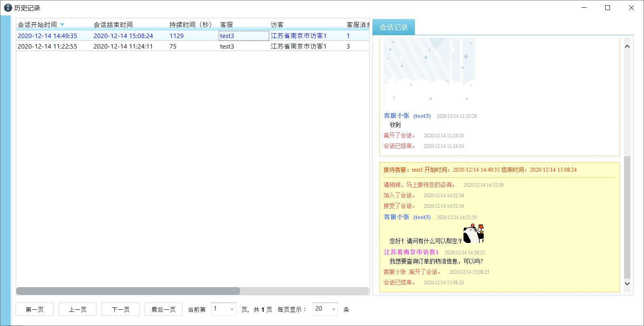Click test3 cell in the second row
Viewport: 644px width, 326px height.
[x=227, y=46]
